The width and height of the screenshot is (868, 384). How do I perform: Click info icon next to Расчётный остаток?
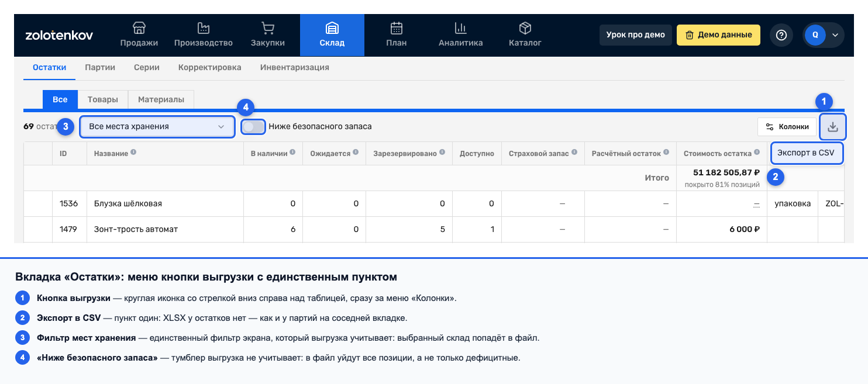click(x=666, y=153)
